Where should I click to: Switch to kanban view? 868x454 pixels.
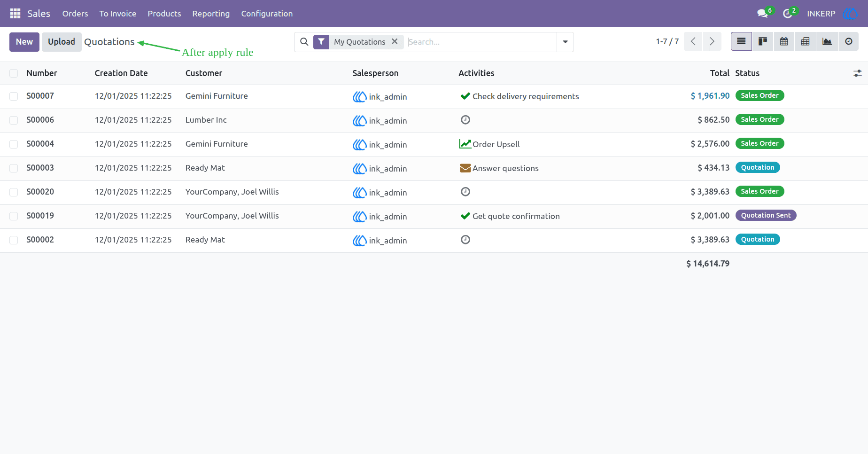pyautogui.click(x=763, y=41)
